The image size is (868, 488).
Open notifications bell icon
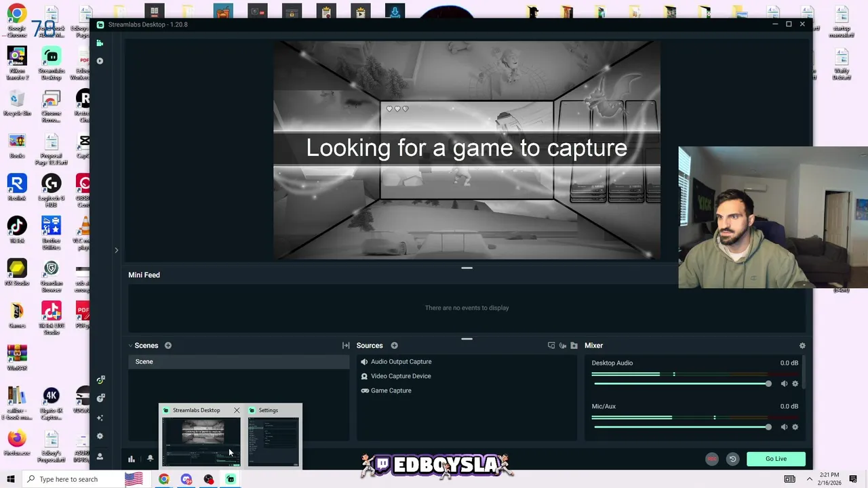click(150, 459)
